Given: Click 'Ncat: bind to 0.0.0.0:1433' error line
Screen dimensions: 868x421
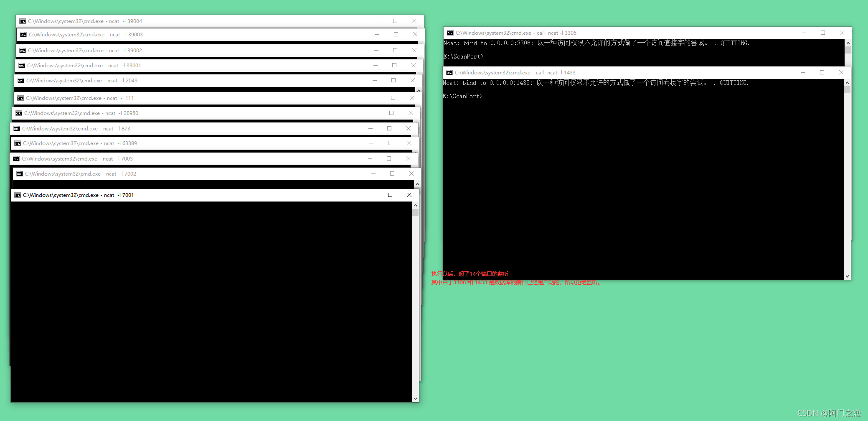Looking at the screenshot, I should (x=595, y=83).
